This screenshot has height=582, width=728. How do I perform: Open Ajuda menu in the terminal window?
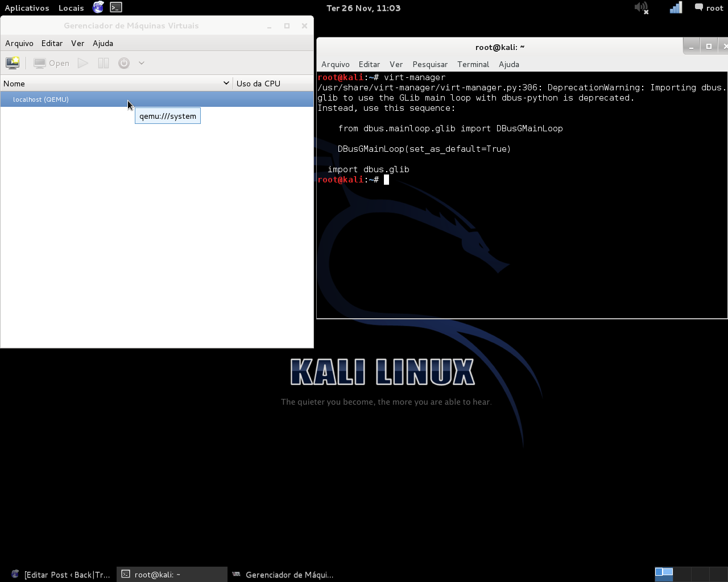[x=509, y=64]
